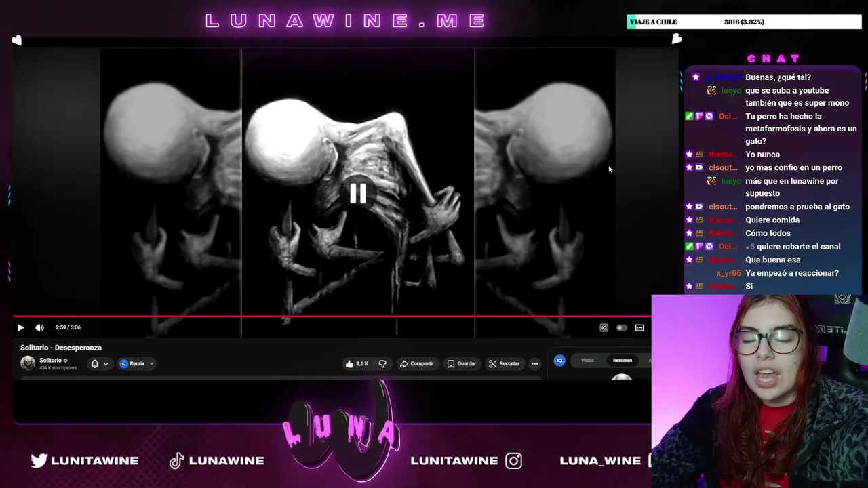The height and width of the screenshot is (488, 868).
Task: Click the streamer webcam feed
Action: point(759,391)
